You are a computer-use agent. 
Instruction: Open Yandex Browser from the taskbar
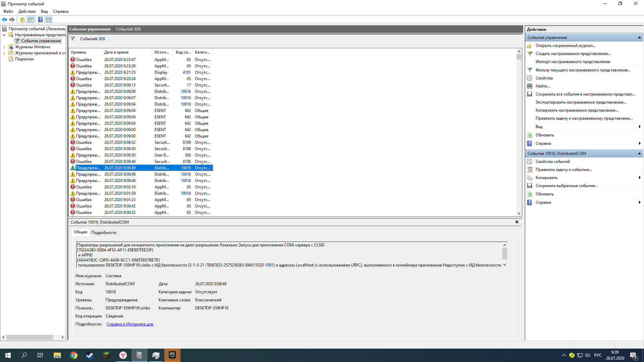pos(123,355)
